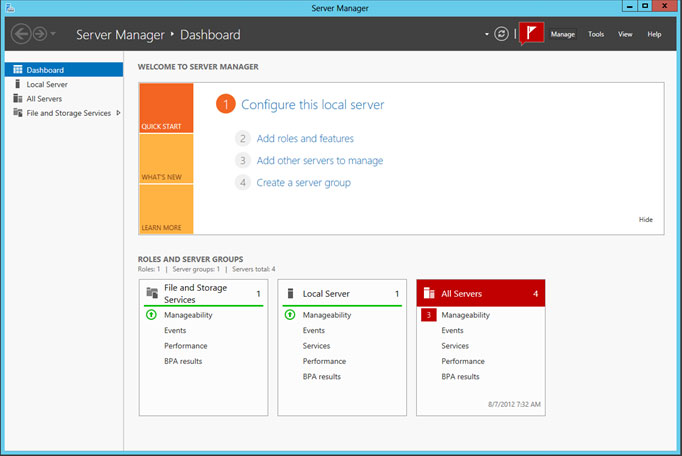Select the Learn More tile

[x=166, y=209]
